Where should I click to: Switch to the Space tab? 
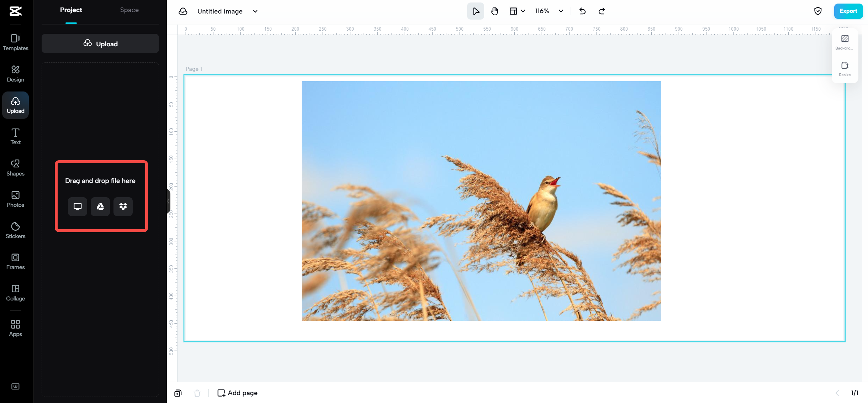click(129, 10)
